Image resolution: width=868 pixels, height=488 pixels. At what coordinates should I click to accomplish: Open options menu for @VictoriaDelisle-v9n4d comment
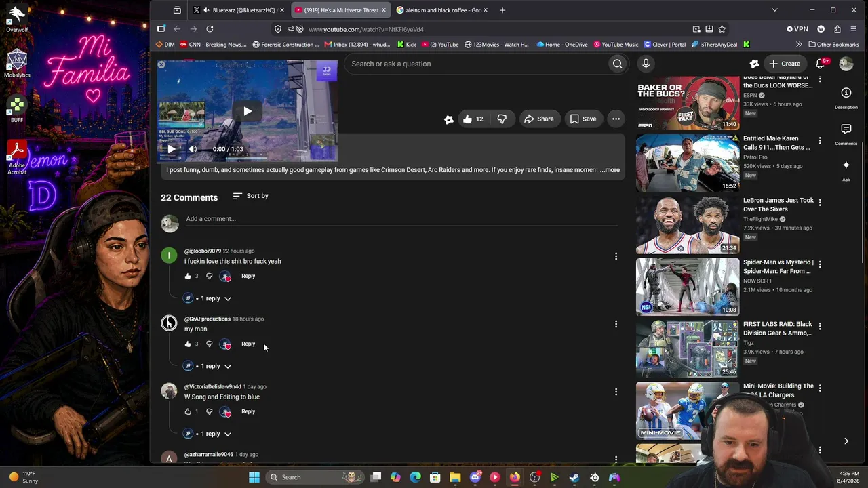(x=616, y=392)
